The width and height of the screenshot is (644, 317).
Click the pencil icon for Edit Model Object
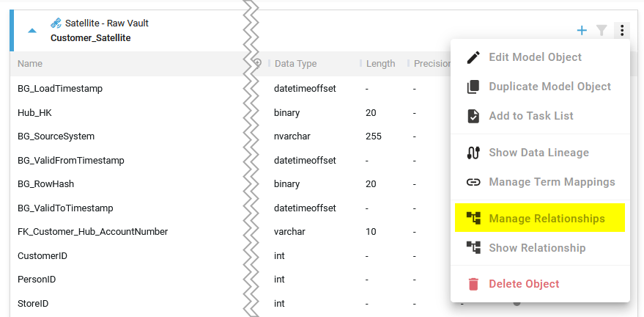(x=473, y=57)
